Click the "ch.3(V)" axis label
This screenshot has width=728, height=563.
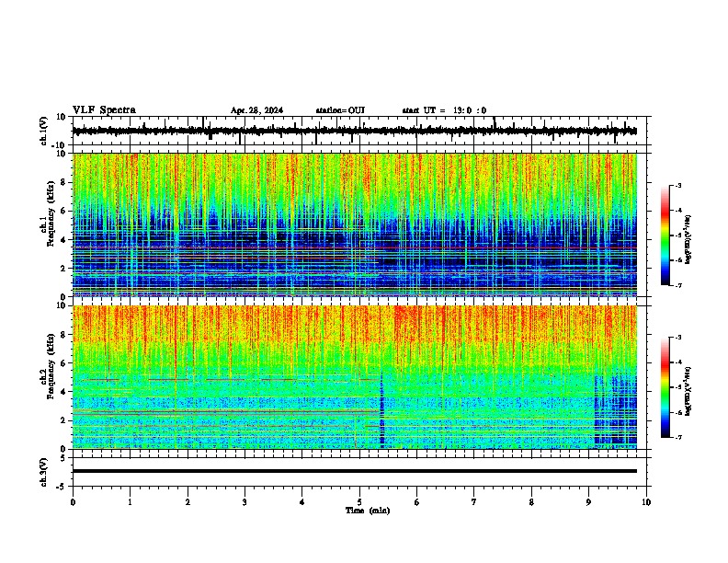tap(44, 473)
